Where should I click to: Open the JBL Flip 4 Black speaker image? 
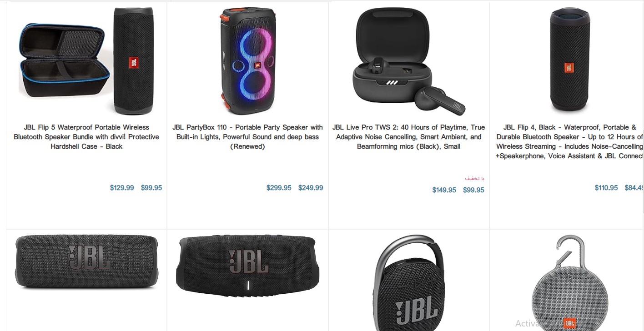(x=569, y=61)
